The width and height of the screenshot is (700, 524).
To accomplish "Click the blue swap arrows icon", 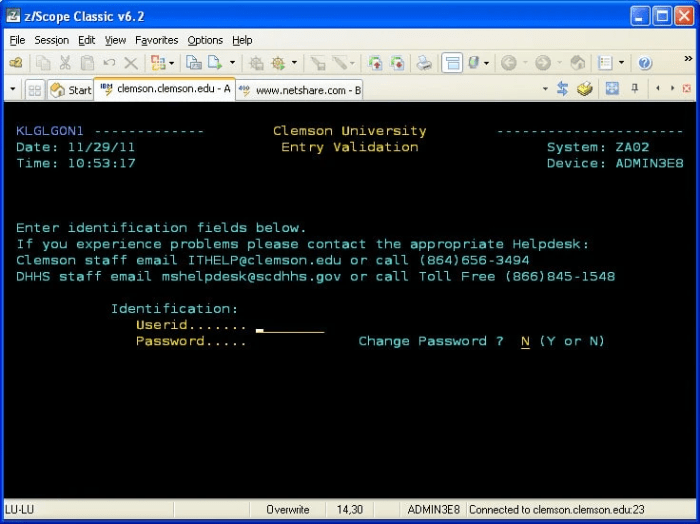I will (x=562, y=88).
